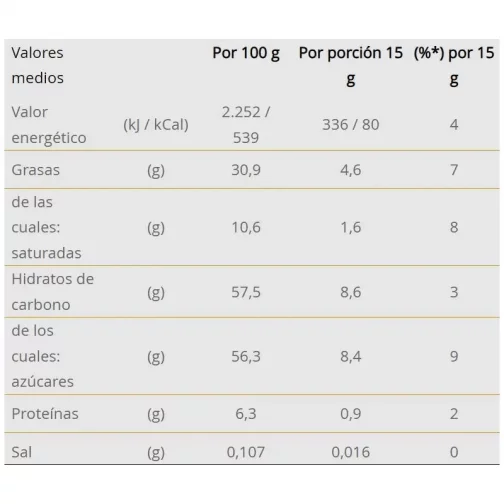
Task: Select the 'Valores medios' header cell
Action: (37, 65)
